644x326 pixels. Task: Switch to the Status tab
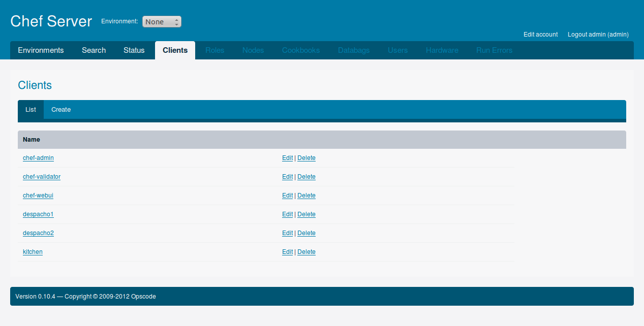pos(134,50)
